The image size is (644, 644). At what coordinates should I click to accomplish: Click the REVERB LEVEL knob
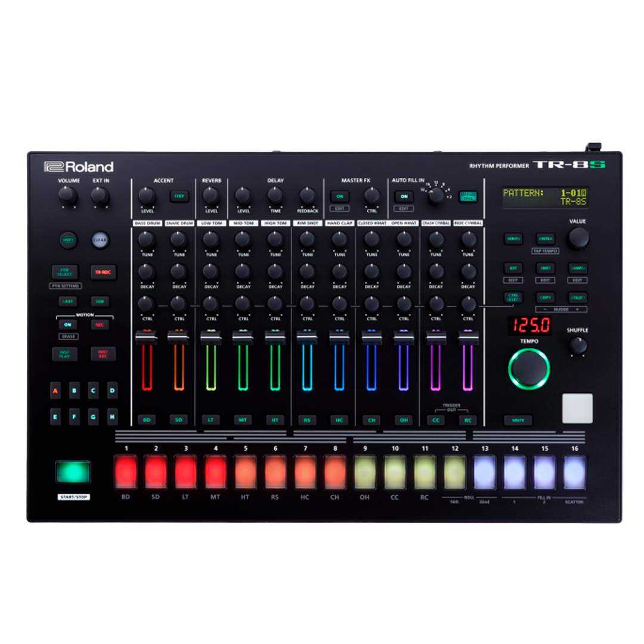click(x=211, y=196)
